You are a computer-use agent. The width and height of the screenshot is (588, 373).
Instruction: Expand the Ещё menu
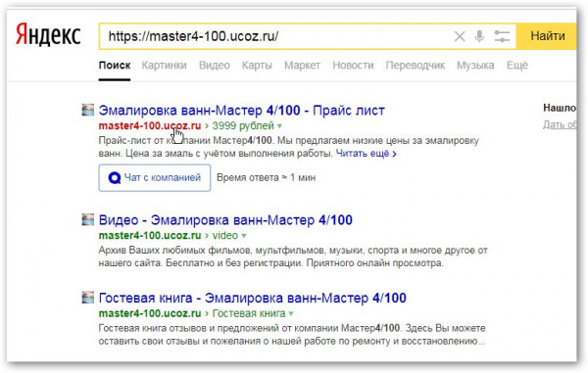(517, 66)
